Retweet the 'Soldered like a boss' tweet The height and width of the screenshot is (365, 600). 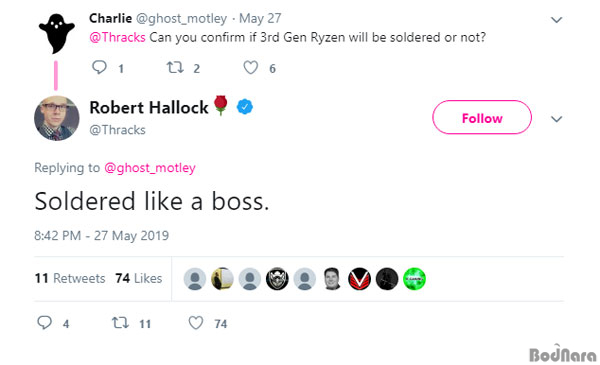pos(120,323)
